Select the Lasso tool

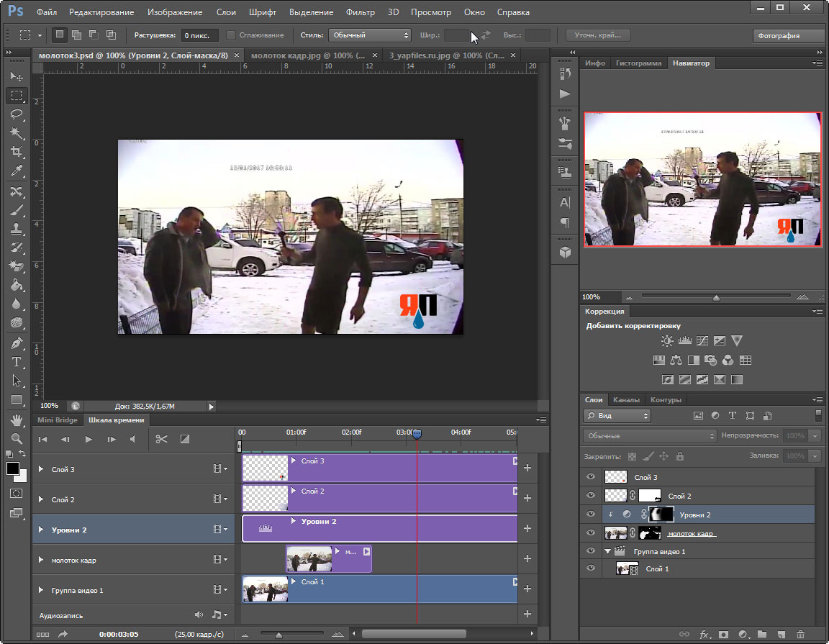17,114
